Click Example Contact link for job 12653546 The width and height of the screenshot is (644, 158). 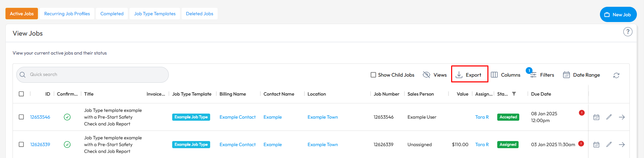238,117
